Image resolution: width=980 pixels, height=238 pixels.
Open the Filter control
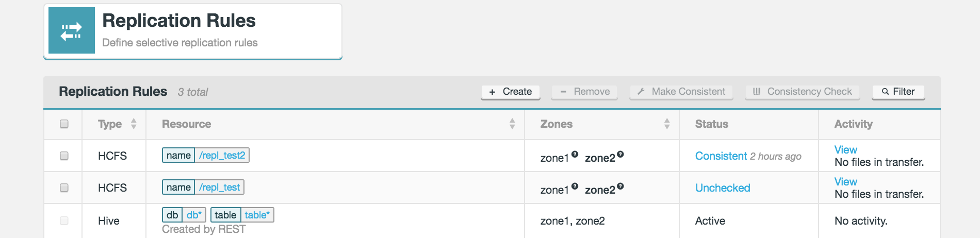coord(898,92)
